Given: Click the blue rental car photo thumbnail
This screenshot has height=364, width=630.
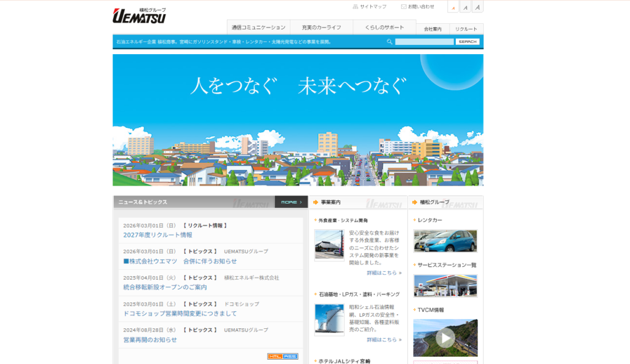Looking at the screenshot, I should pos(445,241).
